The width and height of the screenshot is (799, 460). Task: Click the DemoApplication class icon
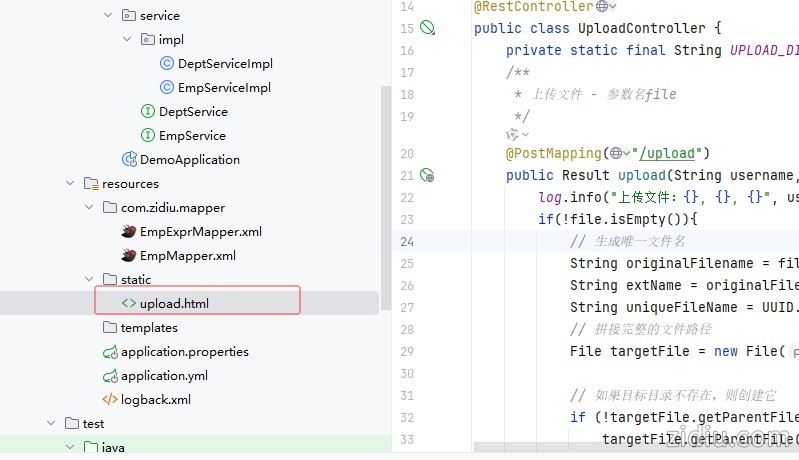(129, 159)
